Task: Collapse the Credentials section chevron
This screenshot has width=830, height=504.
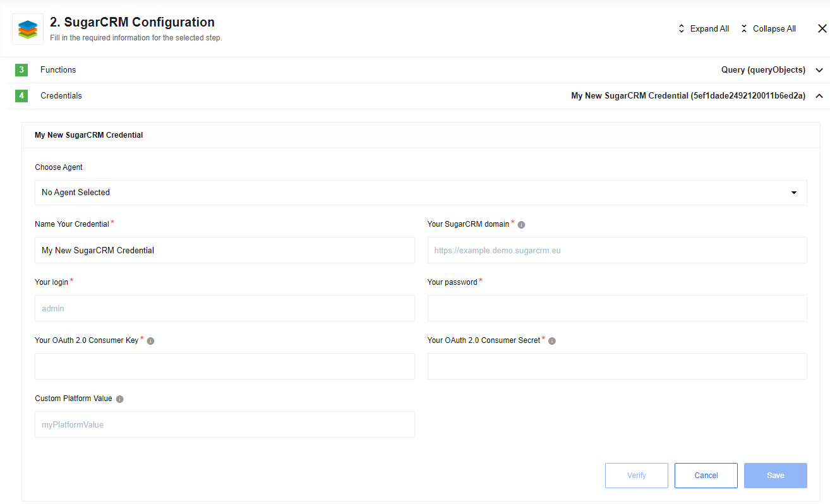Action: (819, 95)
